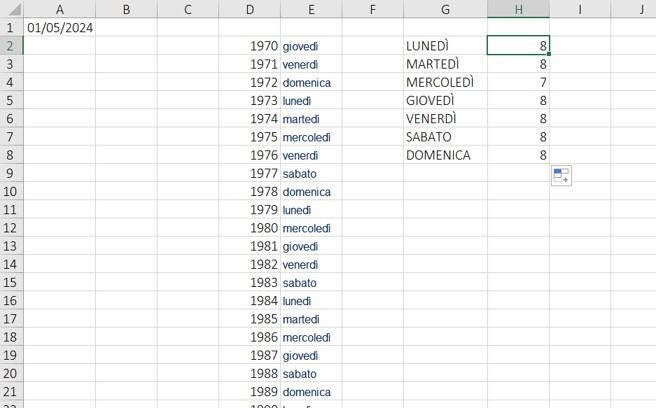Select row 15 header
The width and height of the screenshot is (656, 408).
click(11, 282)
